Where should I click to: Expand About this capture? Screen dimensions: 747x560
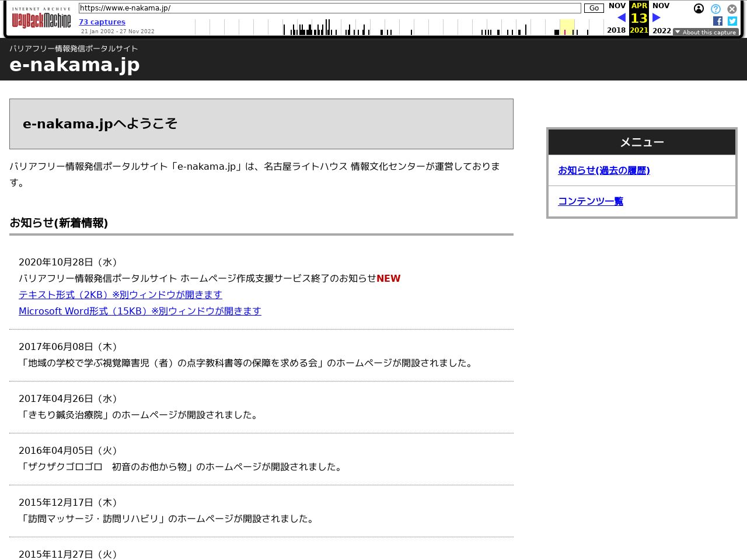pos(706,32)
